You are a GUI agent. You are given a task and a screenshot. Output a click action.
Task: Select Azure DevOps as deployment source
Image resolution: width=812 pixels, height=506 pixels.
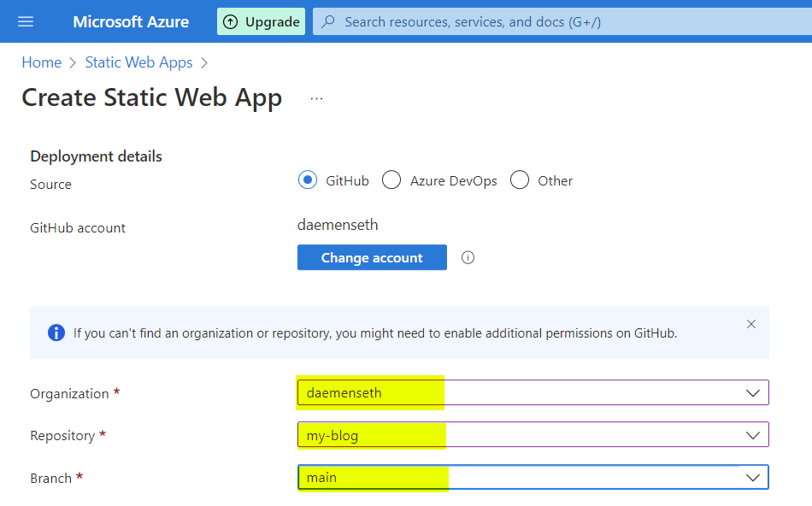click(x=391, y=180)
